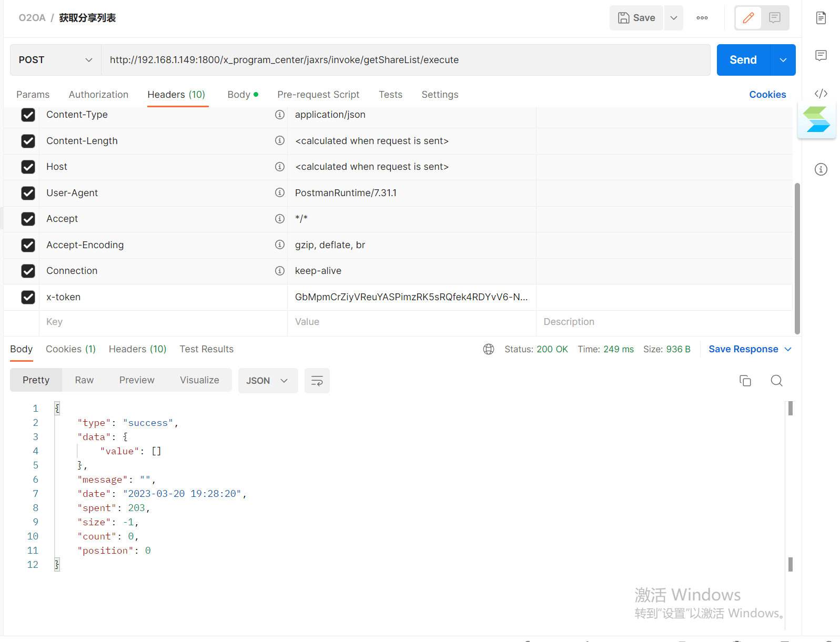
Task: Open the Pre-request Script tab
Action: (318, 95)
